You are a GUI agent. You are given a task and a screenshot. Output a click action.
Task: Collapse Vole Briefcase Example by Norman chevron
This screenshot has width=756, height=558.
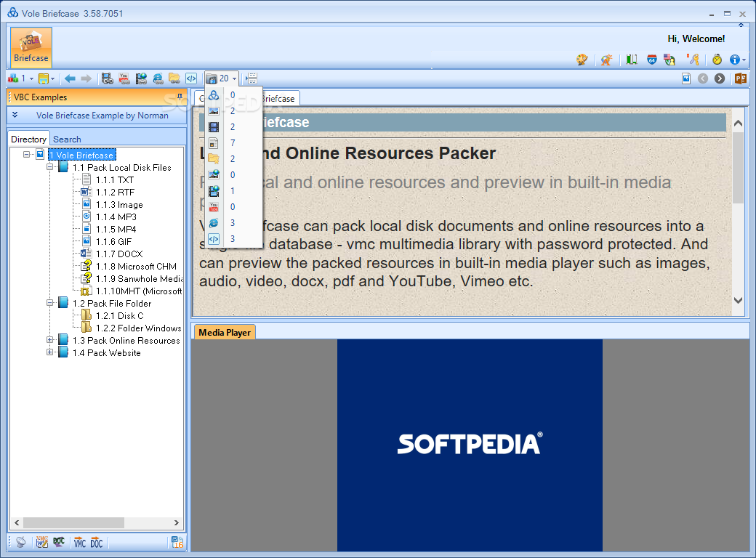[15, 115]
